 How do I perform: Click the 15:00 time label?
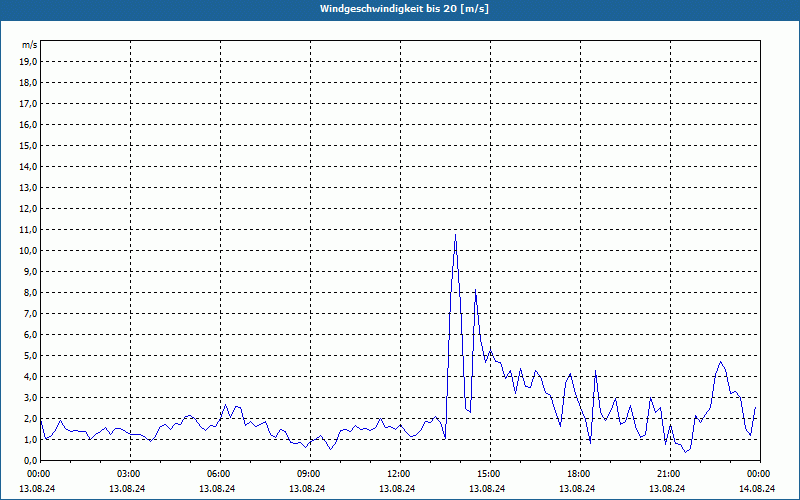click(488, 474)
